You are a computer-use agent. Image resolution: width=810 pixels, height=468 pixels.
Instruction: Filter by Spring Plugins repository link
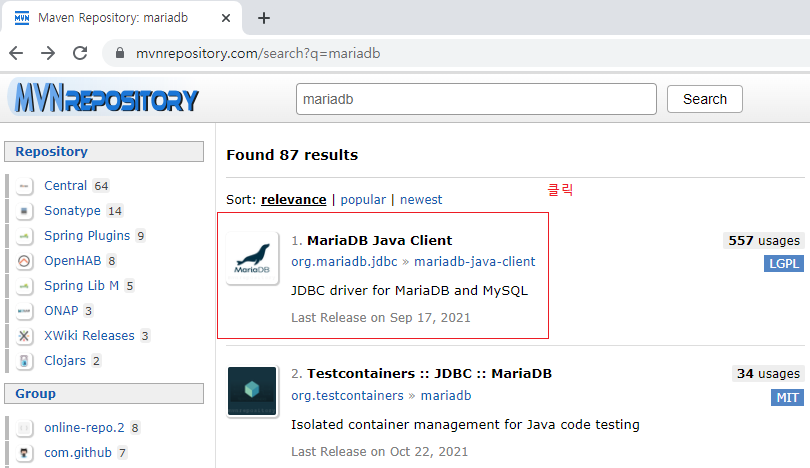pos(87,236)
